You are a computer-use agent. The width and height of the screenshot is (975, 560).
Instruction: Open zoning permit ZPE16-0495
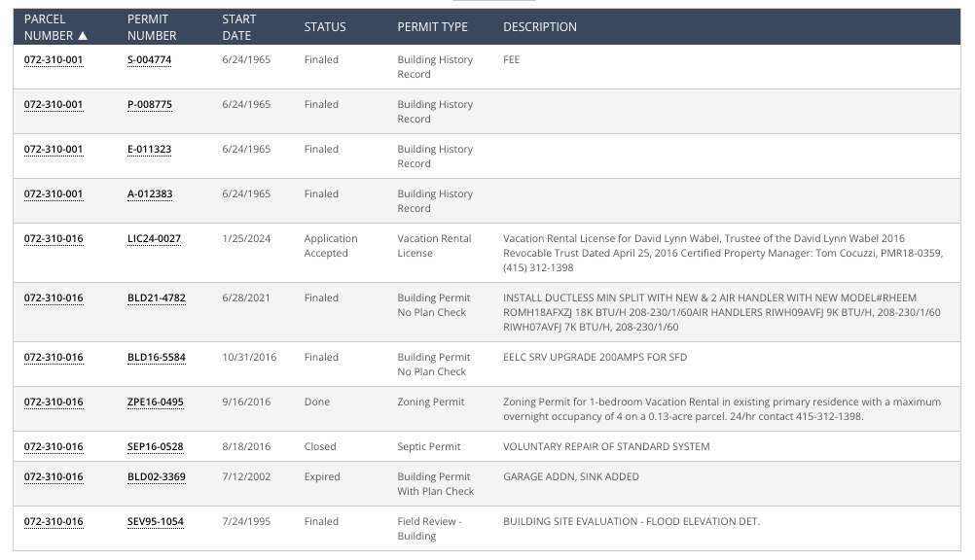click(x=155, y=402)
